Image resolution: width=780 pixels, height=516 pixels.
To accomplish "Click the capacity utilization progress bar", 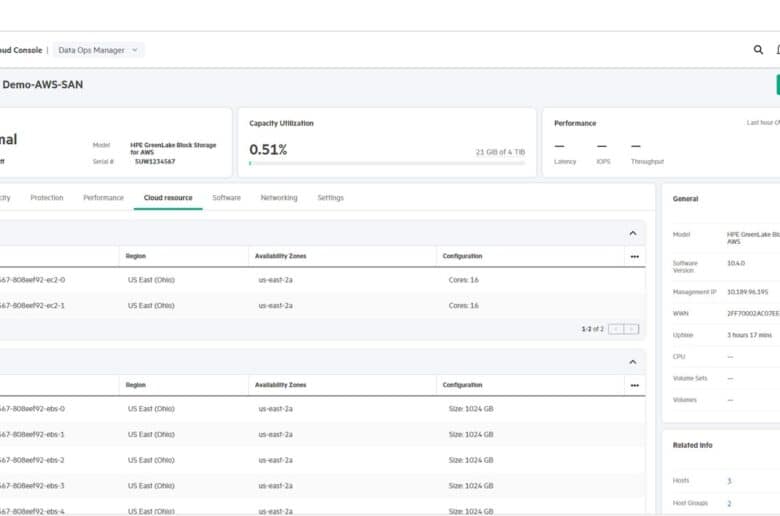I will coord(387,163).
